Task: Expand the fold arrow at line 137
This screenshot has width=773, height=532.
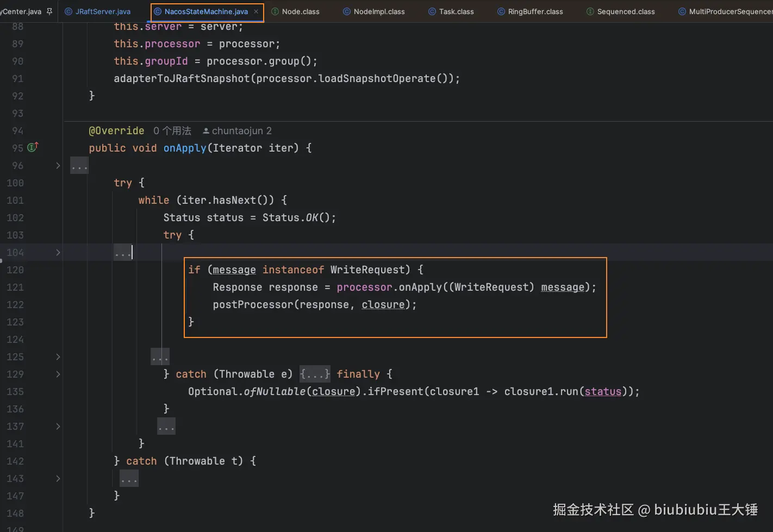Action: [58, 427]
